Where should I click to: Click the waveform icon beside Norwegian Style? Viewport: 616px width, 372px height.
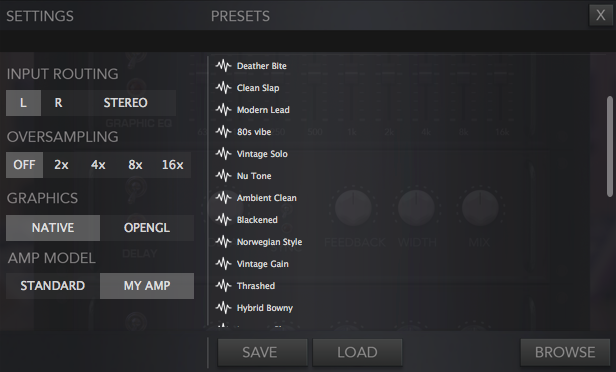pos(224,242)
